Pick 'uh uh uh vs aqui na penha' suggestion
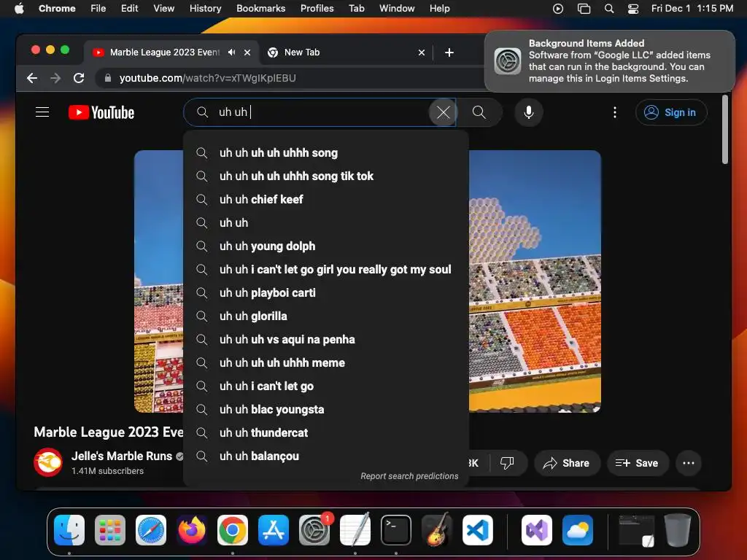The image size is (747, 560). pyautogui.click(x=326, y=340)
